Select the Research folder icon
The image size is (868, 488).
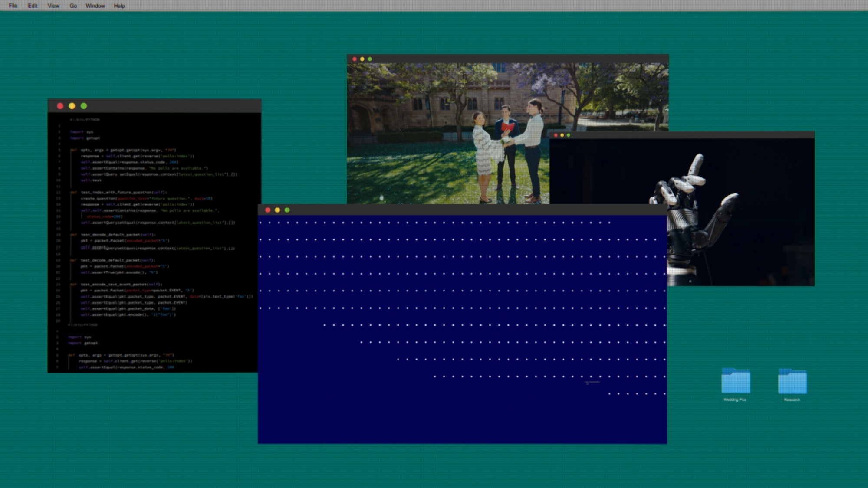pyautogui.click(x=792, y=381)
